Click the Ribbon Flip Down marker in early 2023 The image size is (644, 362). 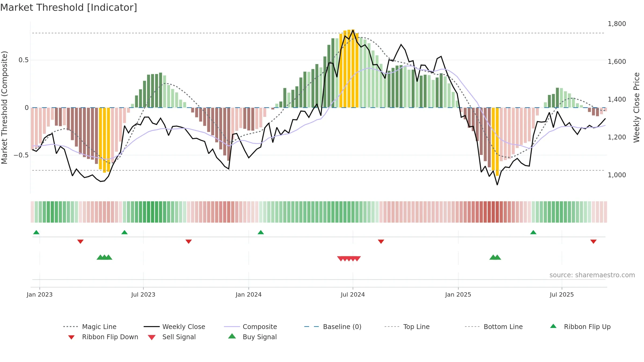point(80,242)
